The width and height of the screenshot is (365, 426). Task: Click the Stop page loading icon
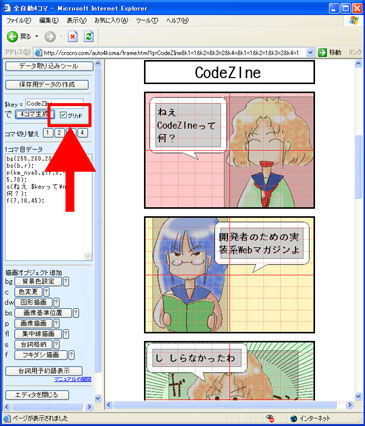point(73,36)
